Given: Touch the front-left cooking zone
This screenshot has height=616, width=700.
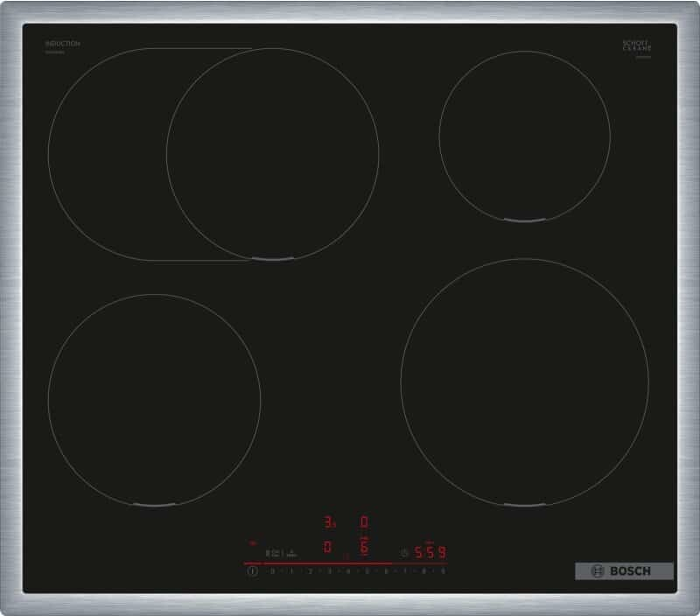Looking at the screenshot, I should coord(154,400).
